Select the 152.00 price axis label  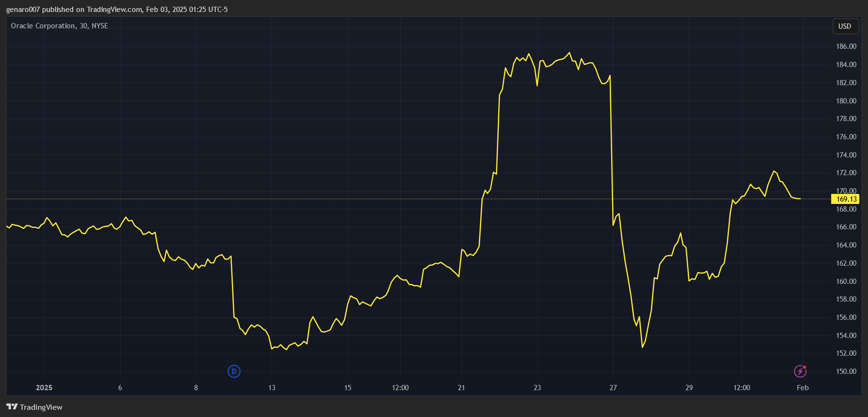[x=846, y=353]
